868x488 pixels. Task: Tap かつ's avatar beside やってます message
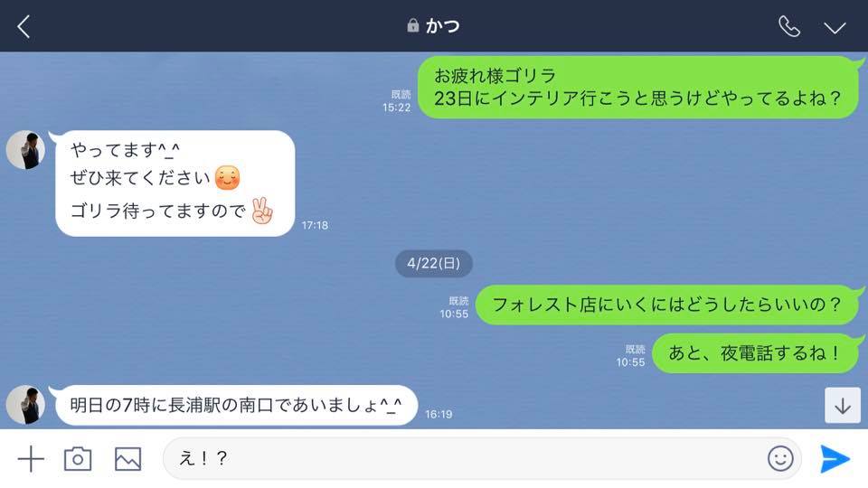coord(25,150)
